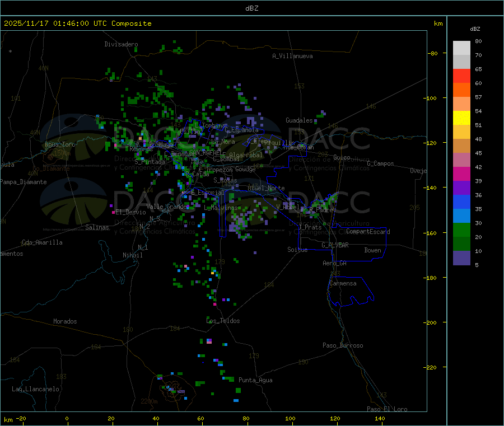Image resolution: width=504 pixels, height=426 pixels.
Task: Click the 65 dBZ red legend swatch
Action: pos(461,76)
